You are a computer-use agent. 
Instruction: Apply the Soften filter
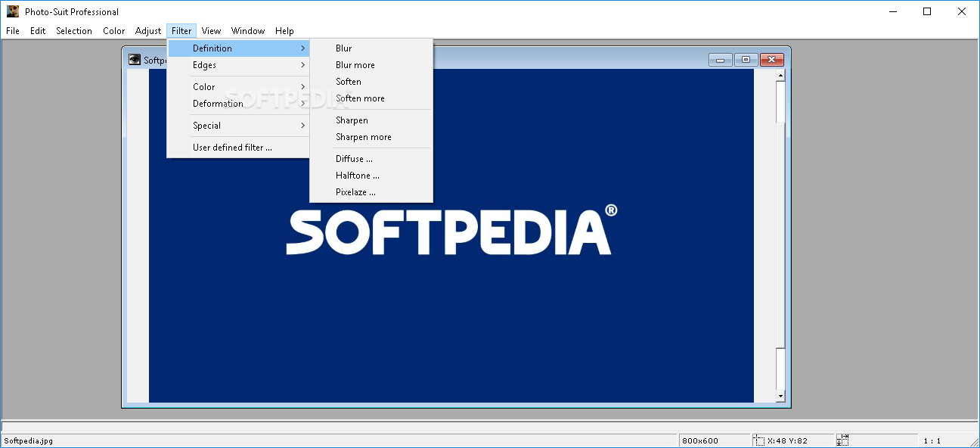click(371, 82)
